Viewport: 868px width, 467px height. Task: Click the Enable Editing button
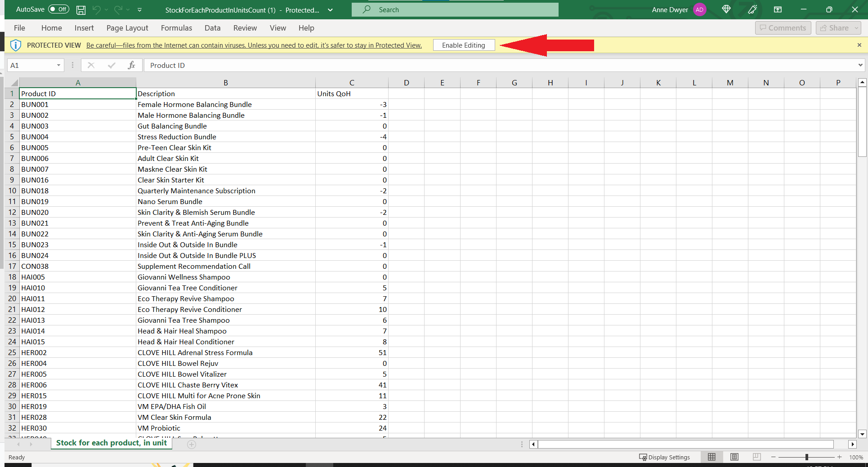click(464, 45)
